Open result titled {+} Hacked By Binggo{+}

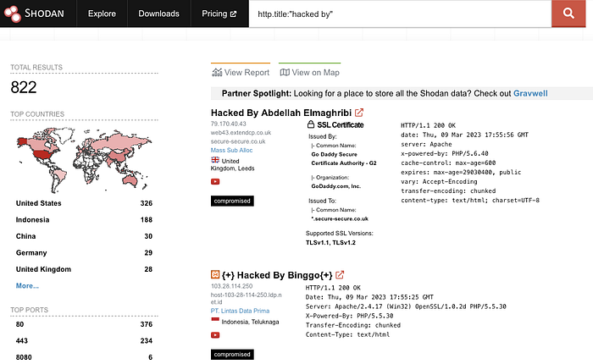point(277,275)
